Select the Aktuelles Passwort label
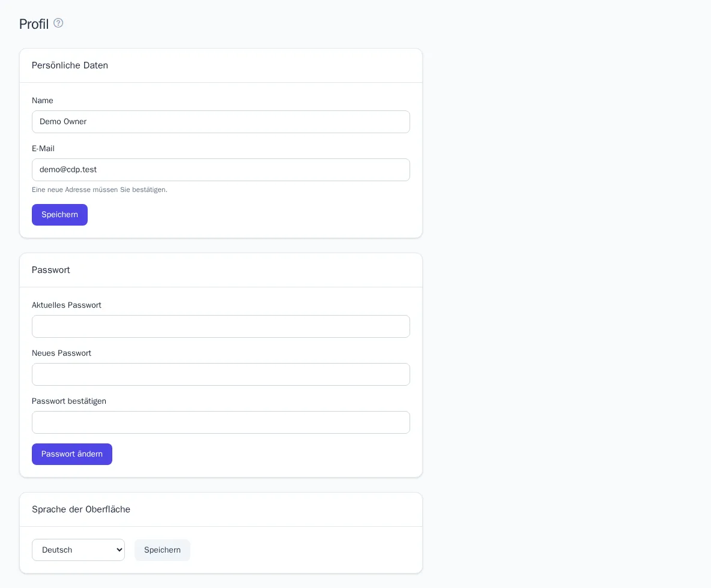The image size is (711, 588). click(66, 305)
